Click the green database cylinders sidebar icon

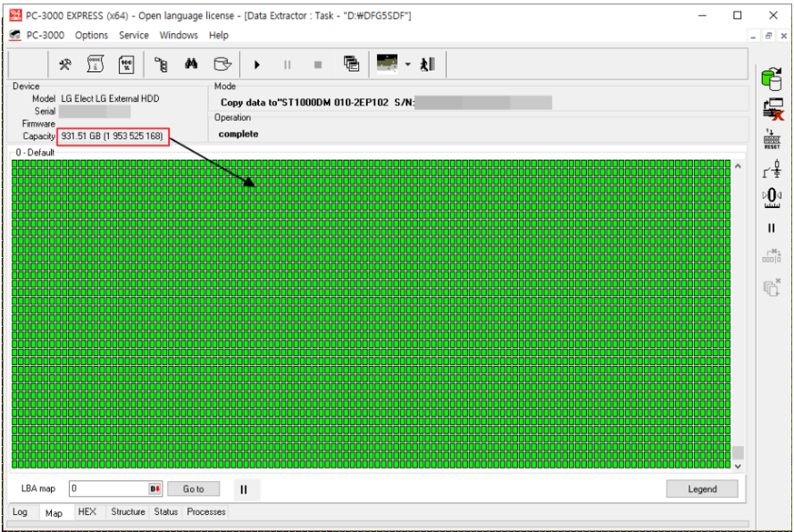tap(772, 79)
